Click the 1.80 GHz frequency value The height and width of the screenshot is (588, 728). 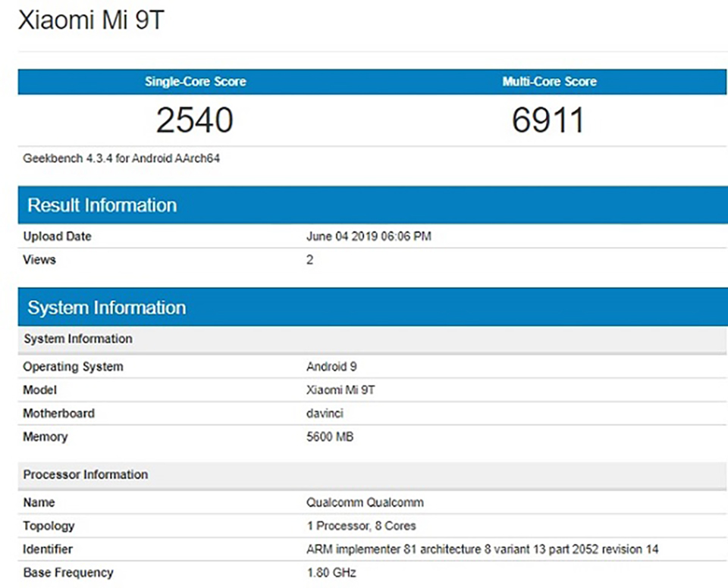(x=331, y=573)
